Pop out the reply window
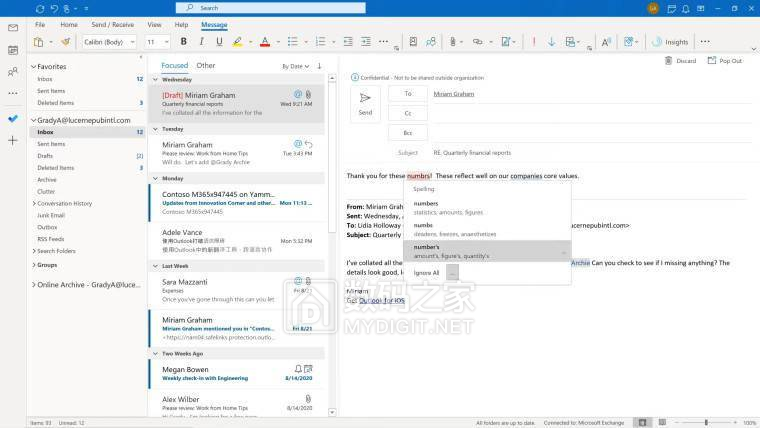The height and width of the screenshot is (428, 760). point(724,61)
